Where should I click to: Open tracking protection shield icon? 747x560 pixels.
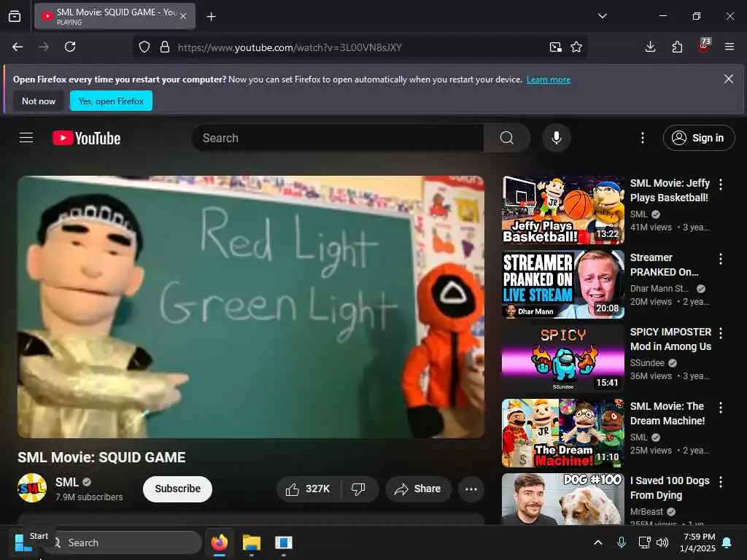point(144,47)
